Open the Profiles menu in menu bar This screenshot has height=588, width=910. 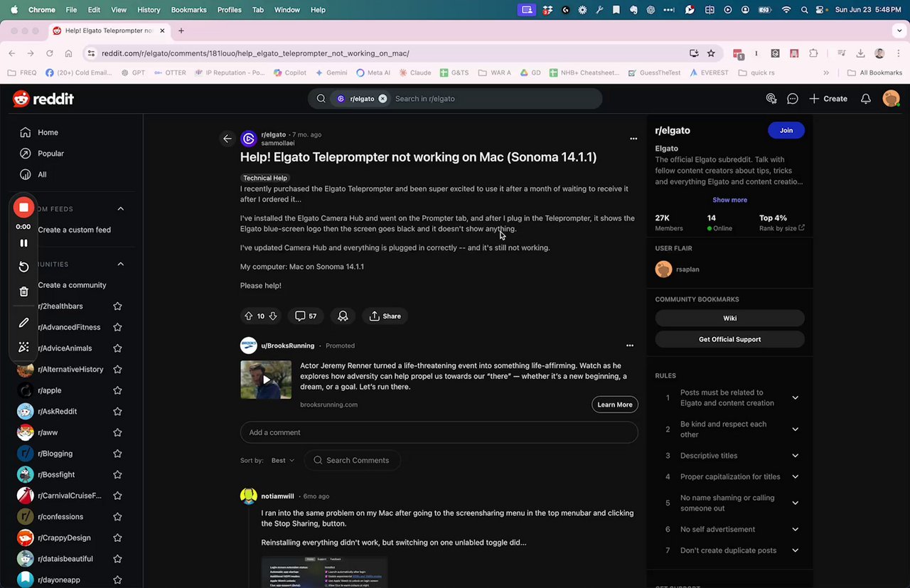pyautogui.click(x=229, y=10)
